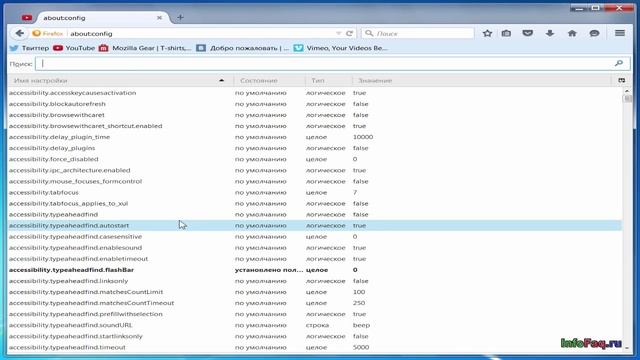Screen dimensions: 640x360
Task: Click the browser back arrow button
Action: [x=19, y=33]
